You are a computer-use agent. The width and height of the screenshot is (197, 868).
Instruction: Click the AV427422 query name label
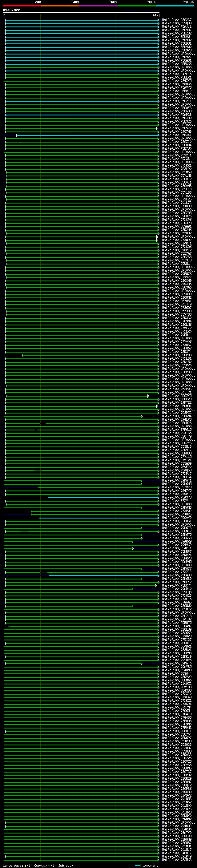(x=11, y=10)
